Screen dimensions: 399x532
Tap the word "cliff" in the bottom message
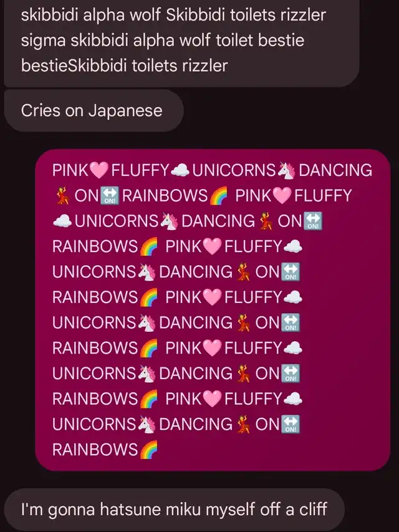[312, 510]
